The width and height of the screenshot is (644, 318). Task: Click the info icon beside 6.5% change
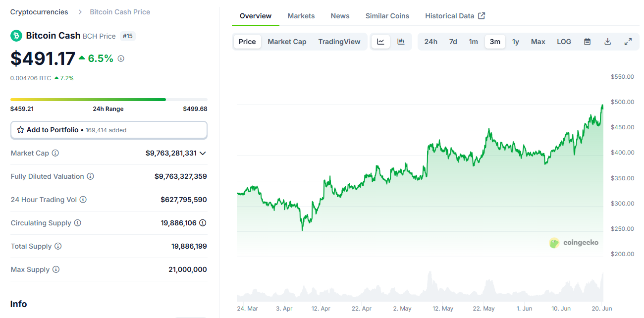pyautogui.click(x=121, y=58)
